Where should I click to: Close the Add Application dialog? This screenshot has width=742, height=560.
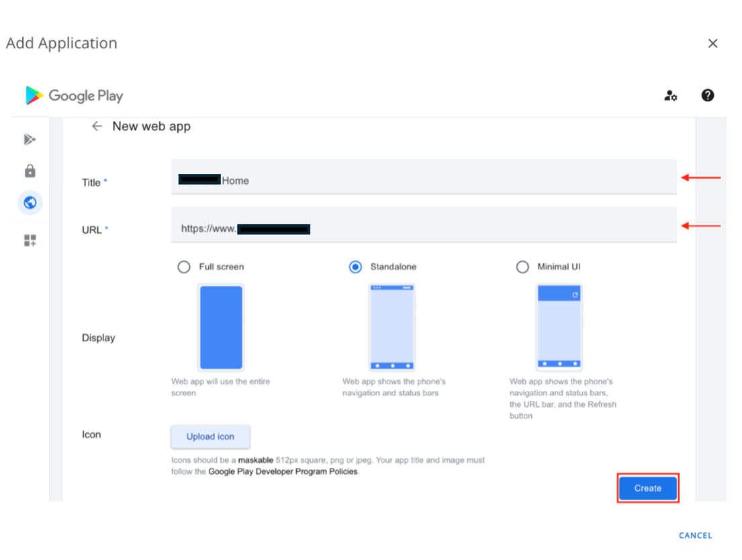click(712, 44)
